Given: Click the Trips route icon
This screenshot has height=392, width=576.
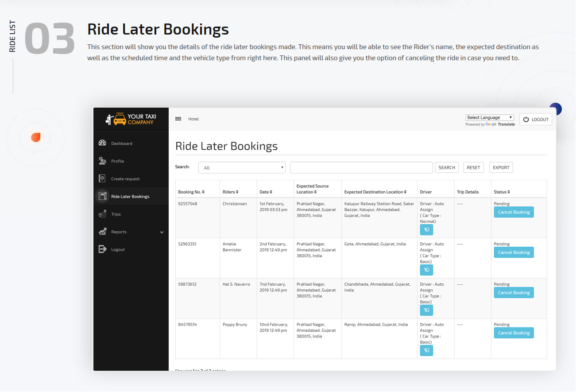Looking at the screenshot, I should click(102, 214).
